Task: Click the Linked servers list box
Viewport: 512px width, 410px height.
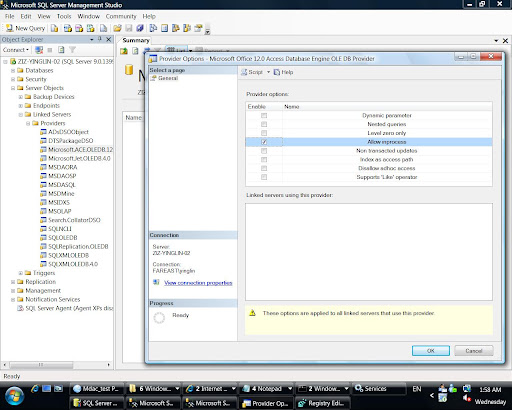Action: tap(369, 252)
